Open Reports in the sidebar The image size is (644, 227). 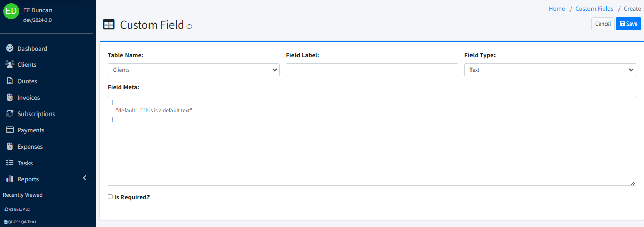tap(28, 179)
